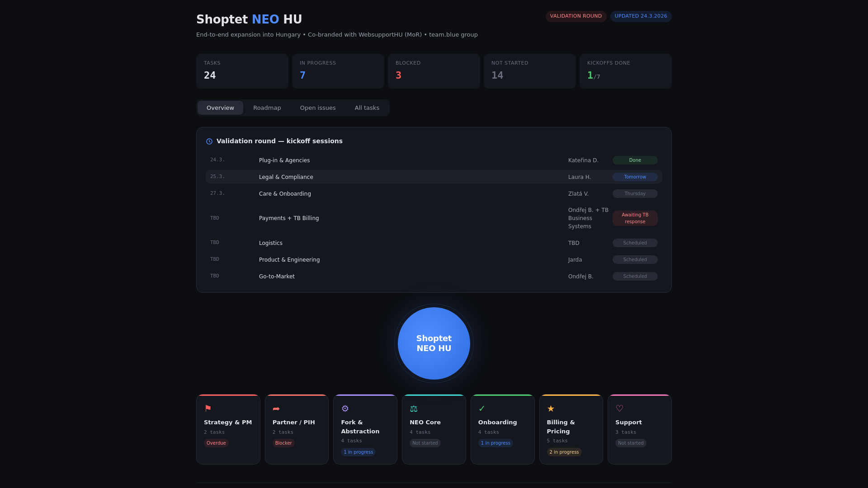The image size is (868, 488).
Task: Switch to the All tasks tab
Action: [367, 108]
